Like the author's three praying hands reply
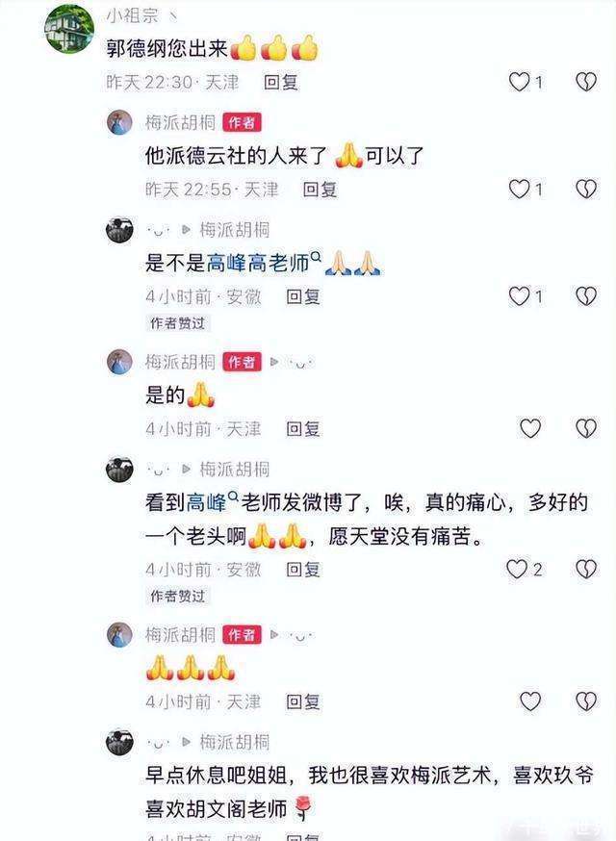 click(x=530, y=701)
